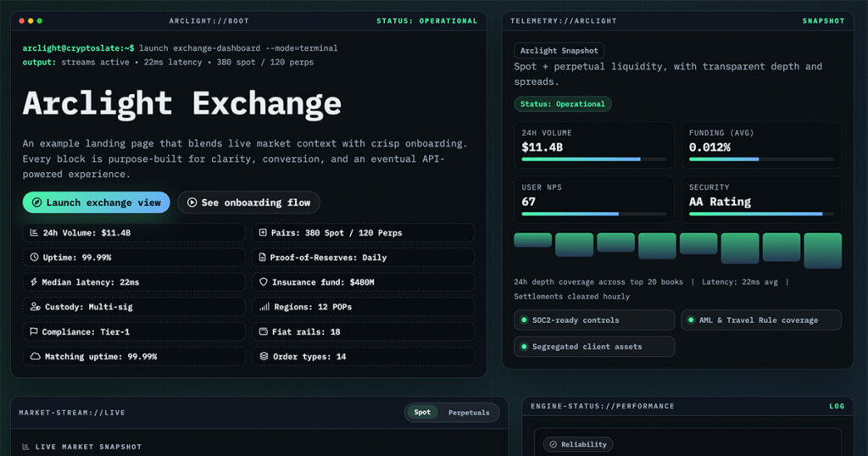Click the flag icon beside Compliance: Tier-1

point(34,331)
